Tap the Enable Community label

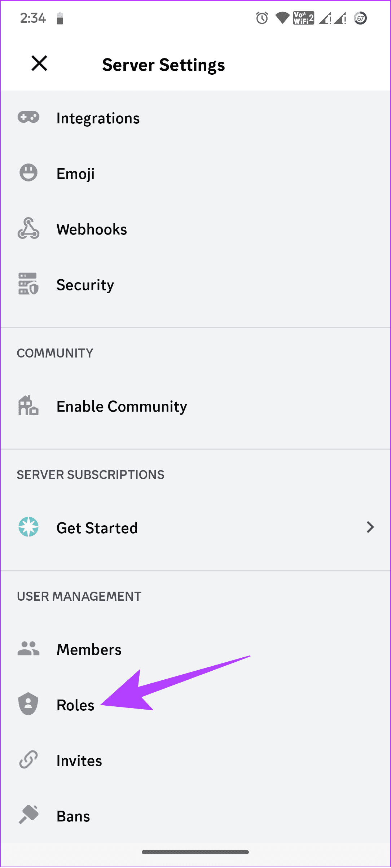tap(122, 407)
